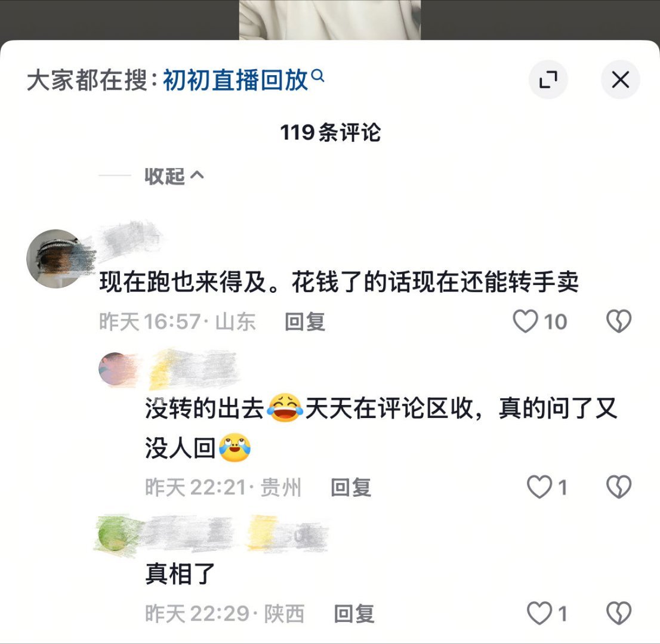Like the 真相了 reply from 陕西
This screenshot has width=660, height=644.
(x=539, y=614)
